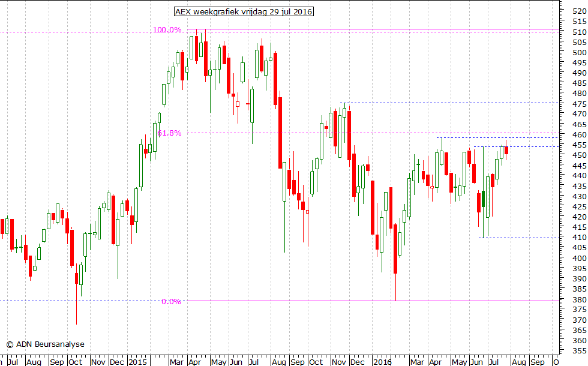Click the 520 price axis label

[x=580, y=11]
